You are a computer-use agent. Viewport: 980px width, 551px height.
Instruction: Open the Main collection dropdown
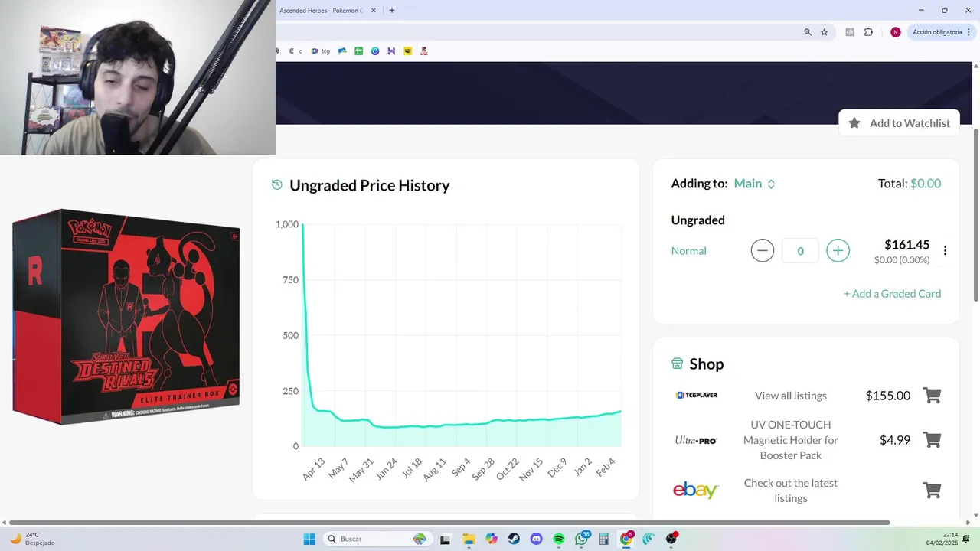click(754, 184)
